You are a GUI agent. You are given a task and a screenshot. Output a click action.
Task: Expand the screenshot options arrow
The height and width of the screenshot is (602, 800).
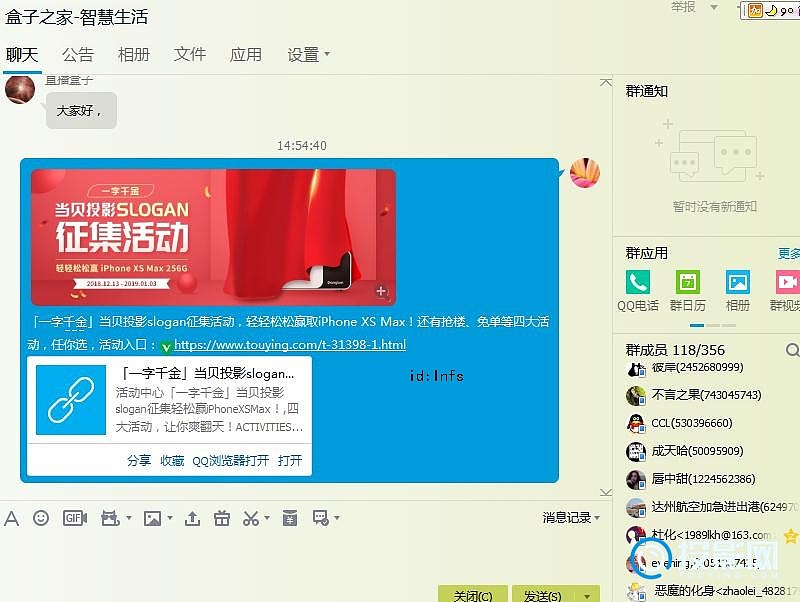pos(267,518)
